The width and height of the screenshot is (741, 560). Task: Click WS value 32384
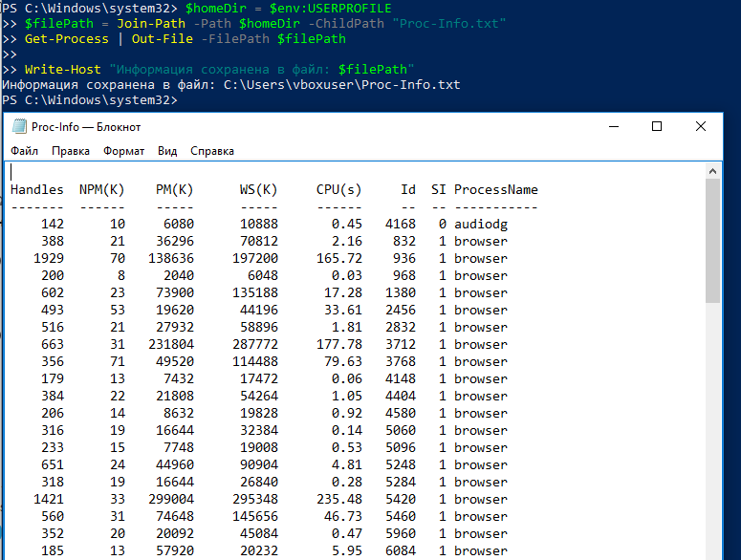point(258,430)
